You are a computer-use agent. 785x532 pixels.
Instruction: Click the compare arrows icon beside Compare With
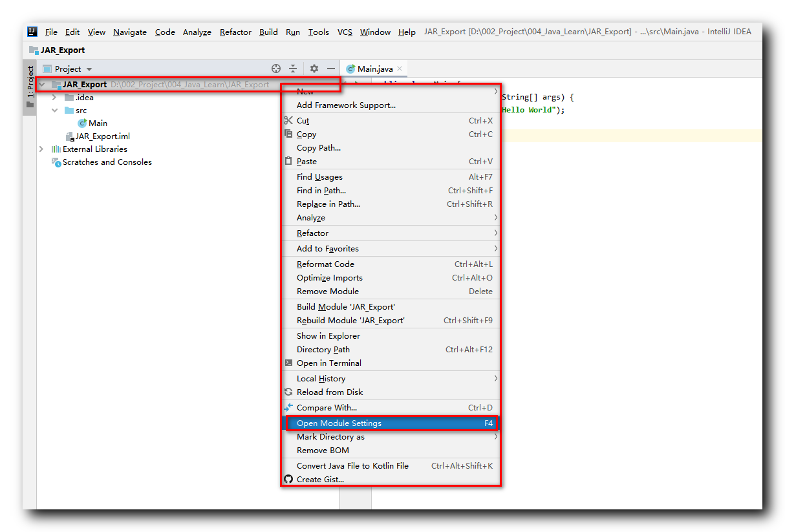coord(288,407)
